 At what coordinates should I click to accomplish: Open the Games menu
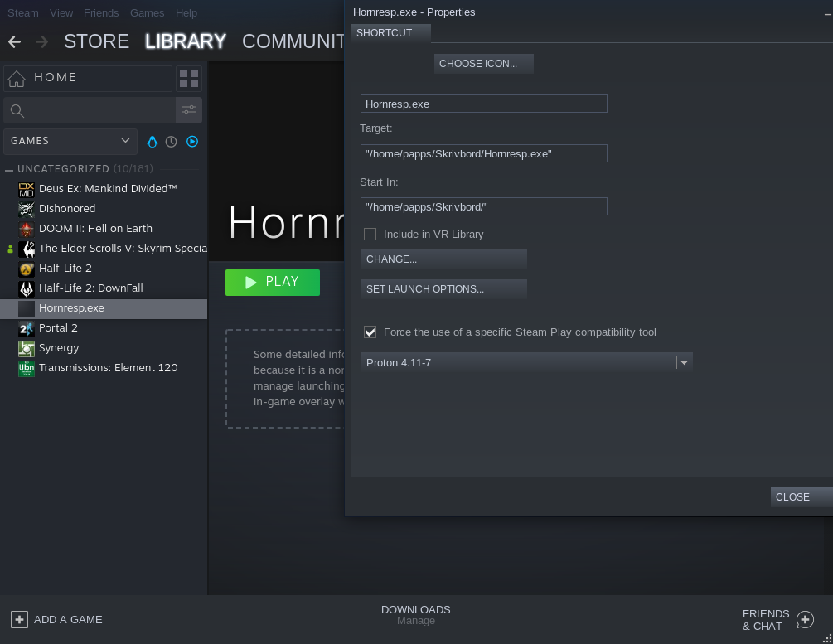148,12
